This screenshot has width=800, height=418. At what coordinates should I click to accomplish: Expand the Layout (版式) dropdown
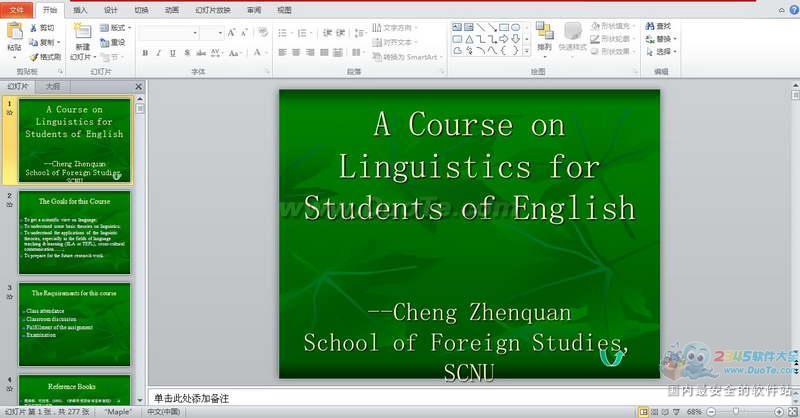point(129,28)
